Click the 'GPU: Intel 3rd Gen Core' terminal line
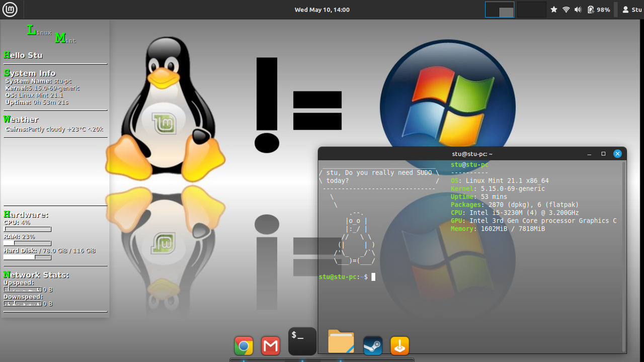Image resolution: width=644 pixels, height=362 pixels. click(533, 221)
